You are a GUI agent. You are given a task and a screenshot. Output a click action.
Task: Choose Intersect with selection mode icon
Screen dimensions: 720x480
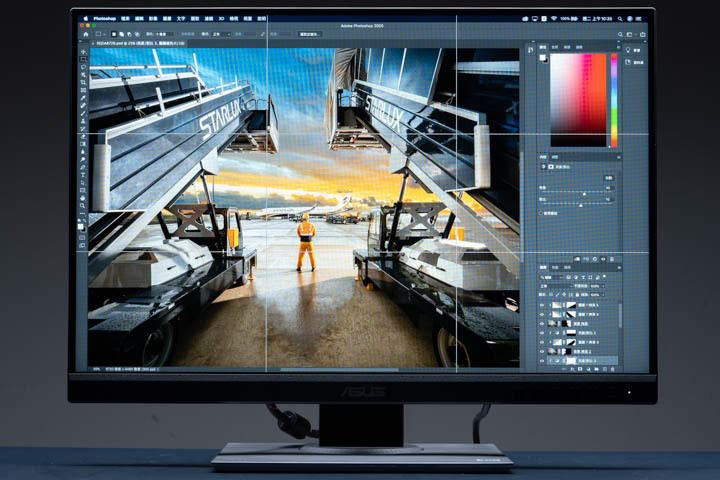(137, 34)
